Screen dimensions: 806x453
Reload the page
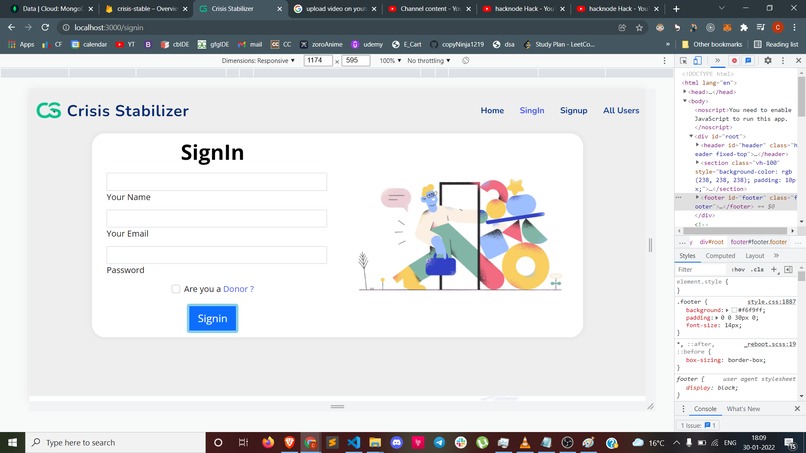(x=45, y=27)
